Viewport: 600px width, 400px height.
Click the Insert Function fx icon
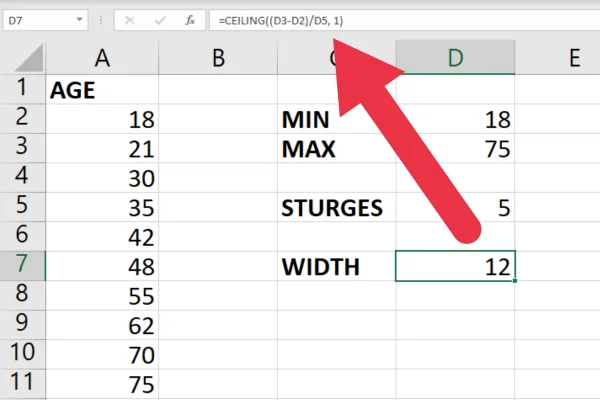click(x=190, y=20)
